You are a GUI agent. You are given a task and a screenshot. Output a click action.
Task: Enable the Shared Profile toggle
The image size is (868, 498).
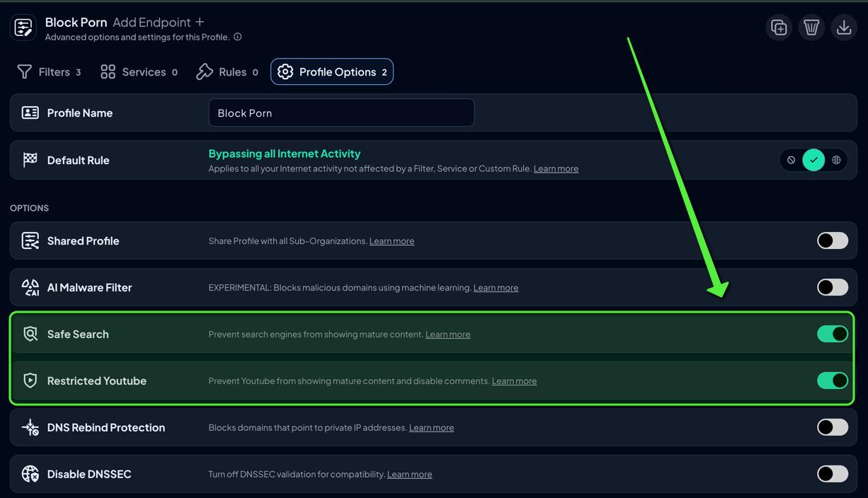click(x=832, y=241)
